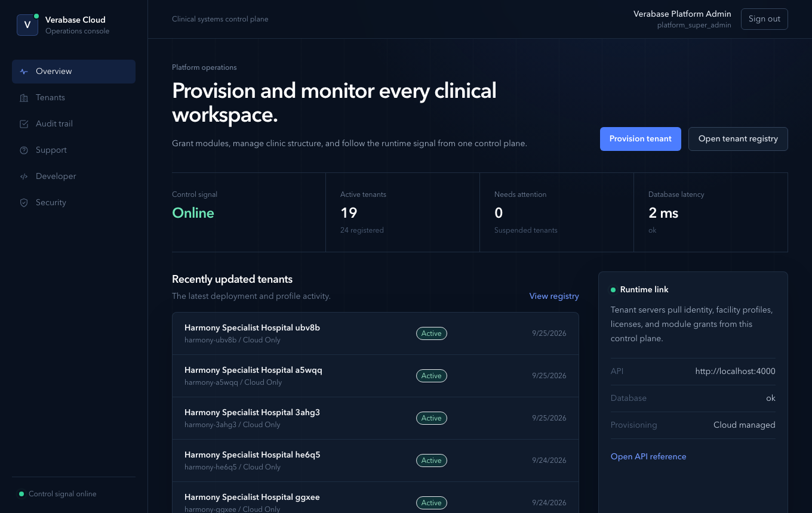Viewport: 812px width, 513px height.
Task: Click the Audit trail checkbox icon
Action: 24,124
